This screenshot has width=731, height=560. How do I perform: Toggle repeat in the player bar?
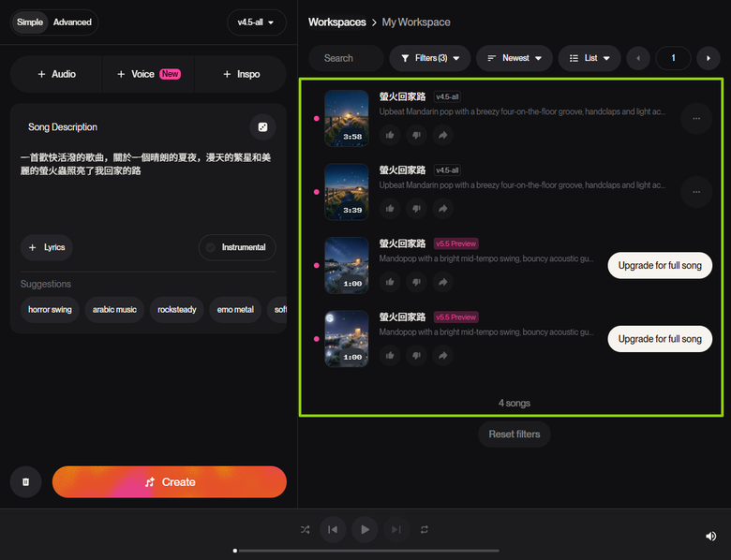click(x=425, y=529)
